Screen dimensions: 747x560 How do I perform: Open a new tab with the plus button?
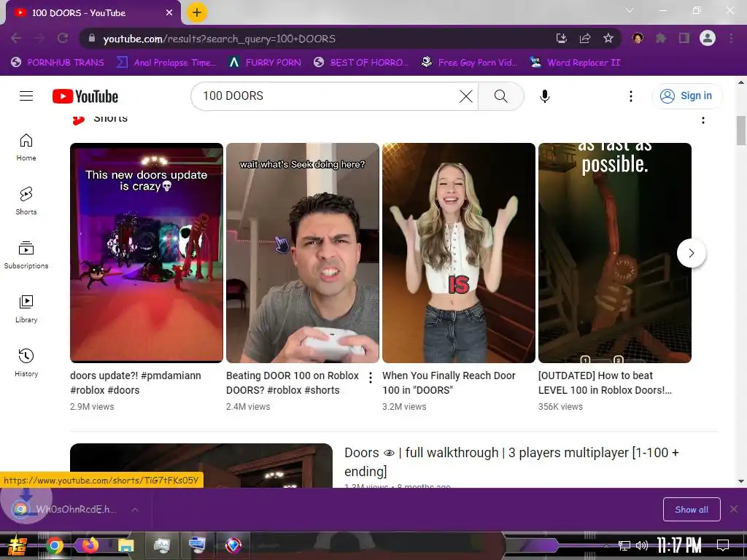[197, 12]
